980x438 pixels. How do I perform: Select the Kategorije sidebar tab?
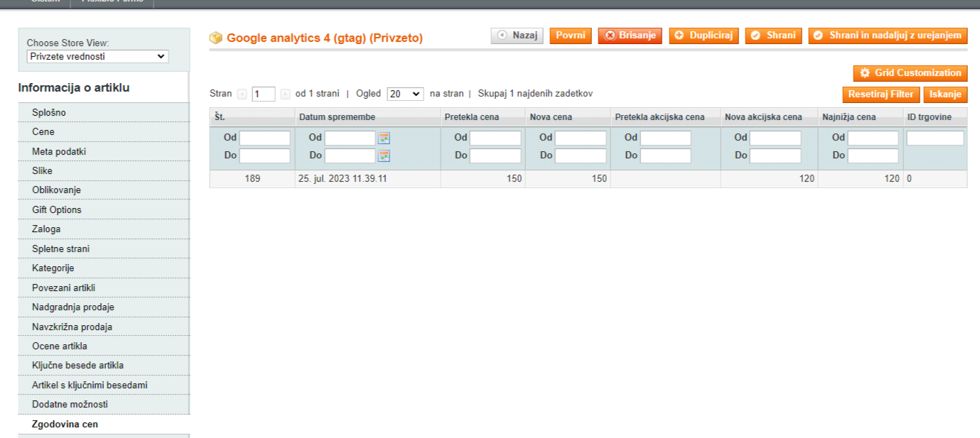pyautogui.click(x=53, y=268)
